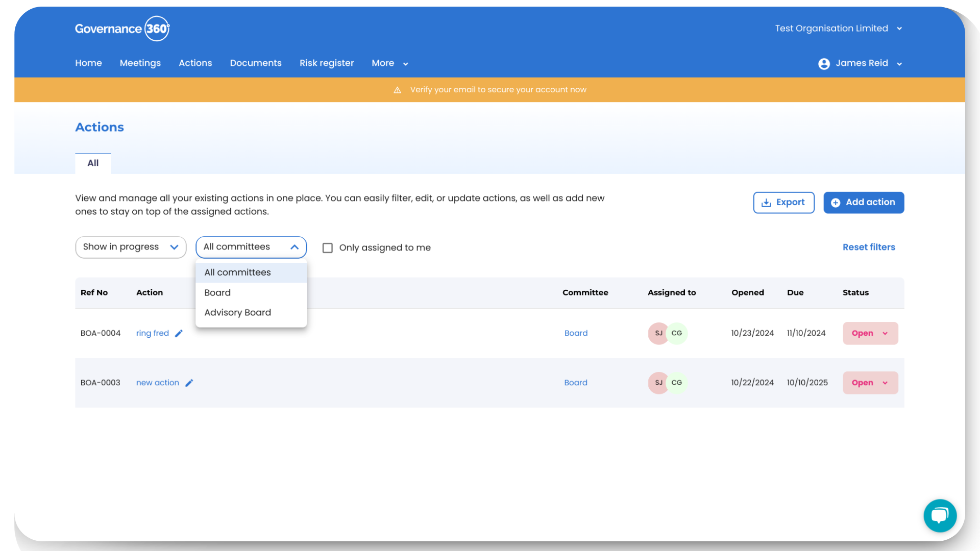Open the Board committee link for BOA-0004
The image size is (980, 551).
tap(576, 333)
